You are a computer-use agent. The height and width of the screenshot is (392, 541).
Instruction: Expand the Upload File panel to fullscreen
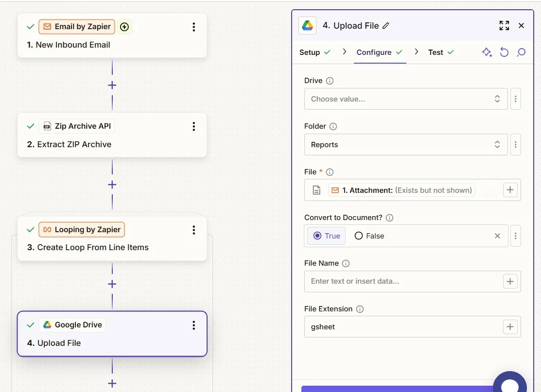[x=504, y=26]
